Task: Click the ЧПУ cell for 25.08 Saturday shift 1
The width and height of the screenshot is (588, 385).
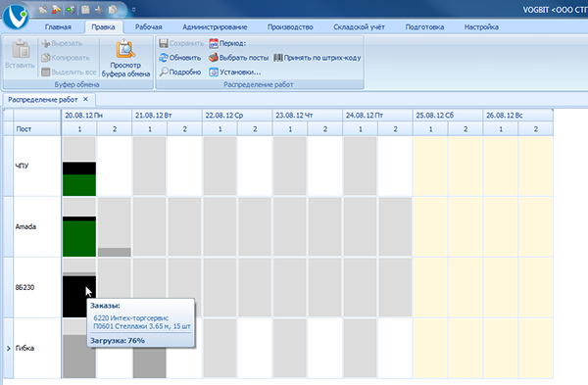Action: coord(430,166)
